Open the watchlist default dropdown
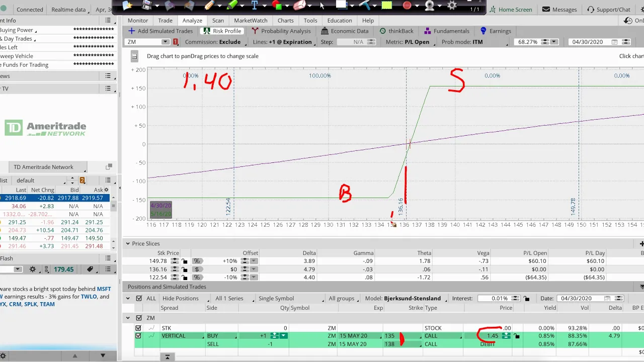Screen dimensions: 644x362 [40, 180]
